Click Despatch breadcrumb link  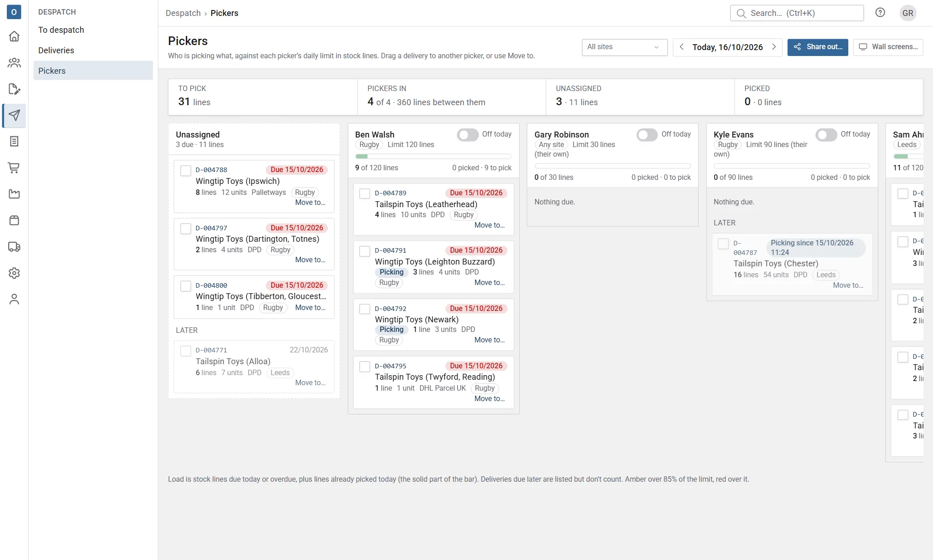pos(183,13)
